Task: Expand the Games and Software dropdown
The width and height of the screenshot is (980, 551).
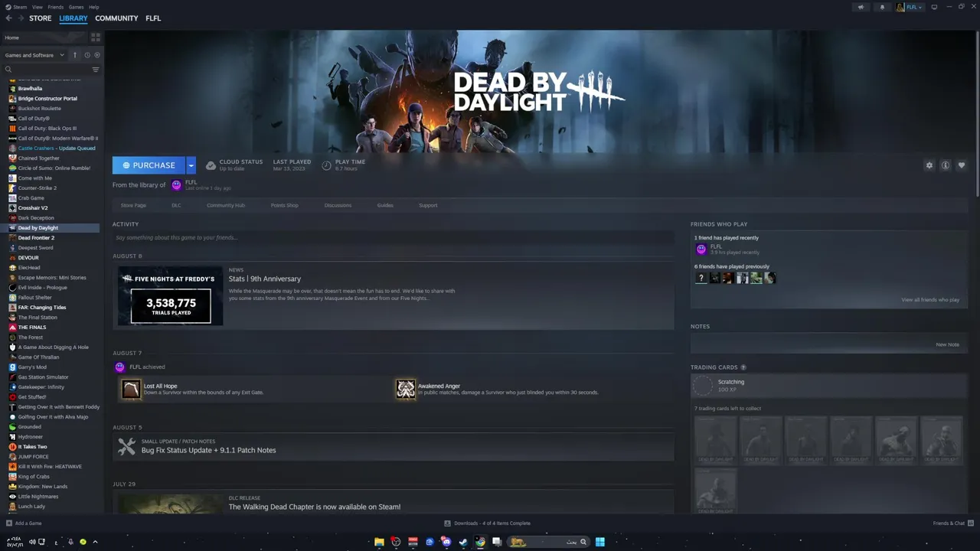Action: click(34, 55)
